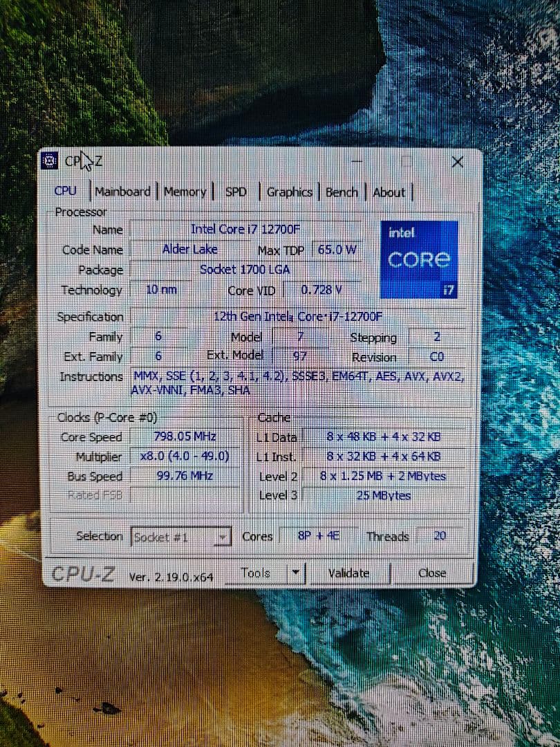
Task: Click the Bus Speed value 99.76 MHz
Action: [185, 475]
